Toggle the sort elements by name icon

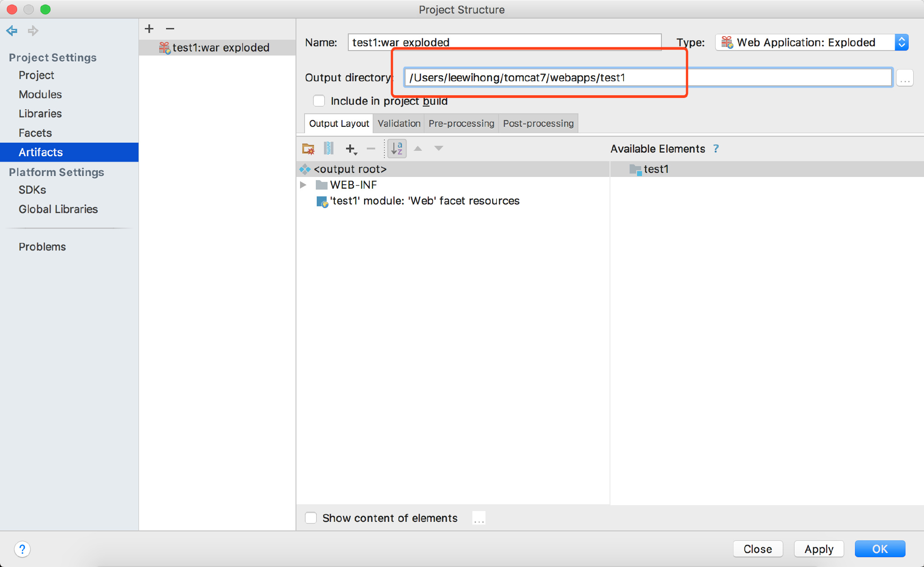click(397, 149)
